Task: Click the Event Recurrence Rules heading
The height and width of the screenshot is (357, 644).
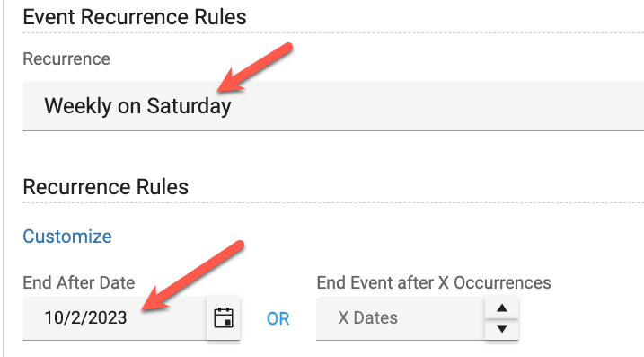Action: tap(135, 17)
